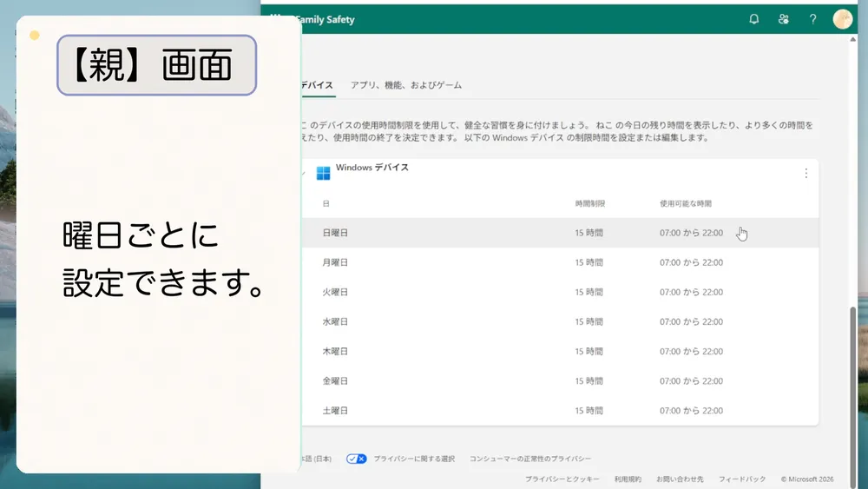Open the 日曜日 schedule row

tap(560, 233)
